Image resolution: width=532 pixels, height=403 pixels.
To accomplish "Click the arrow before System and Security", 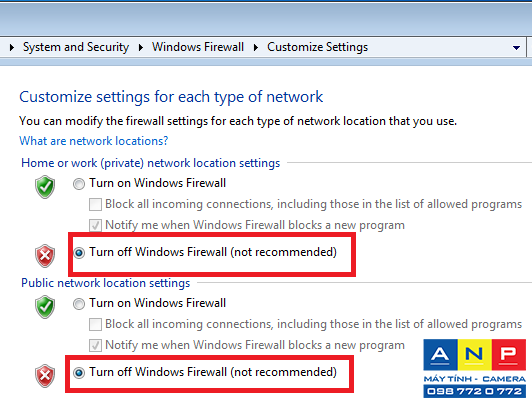I will coord(12,47).
